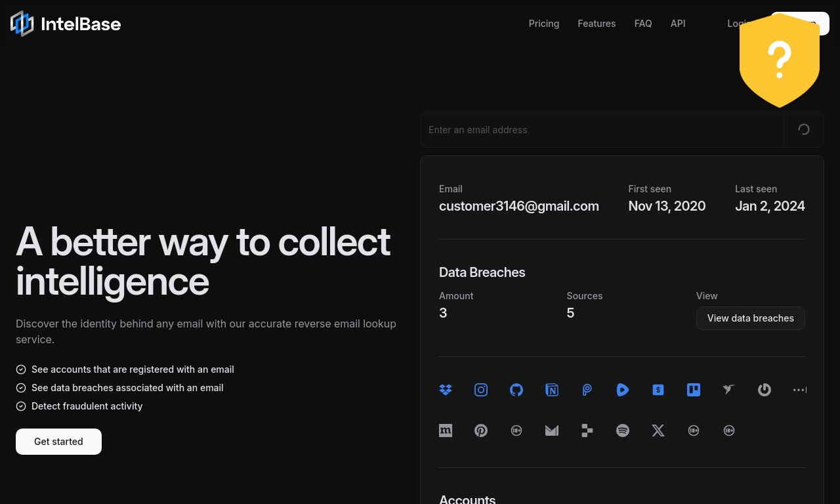Click the View data breaches button

click(750, 318)
